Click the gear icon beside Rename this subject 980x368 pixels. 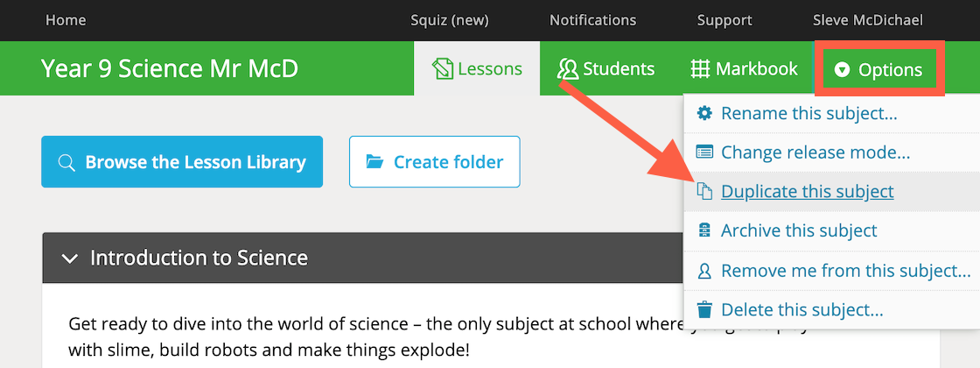pyautogui.click(x=704, y=113)
